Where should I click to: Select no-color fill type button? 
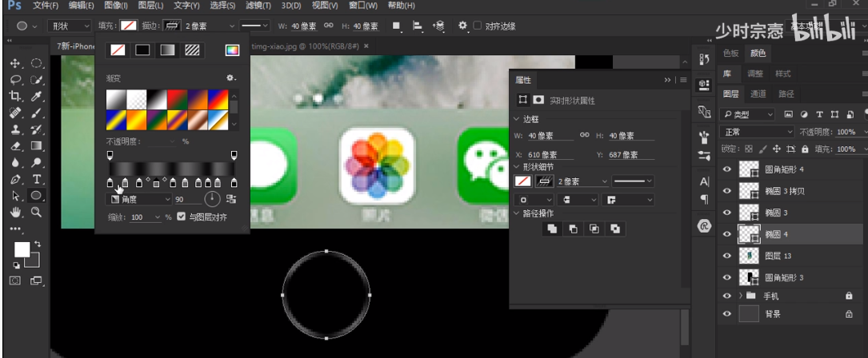[x=118, y=50]
